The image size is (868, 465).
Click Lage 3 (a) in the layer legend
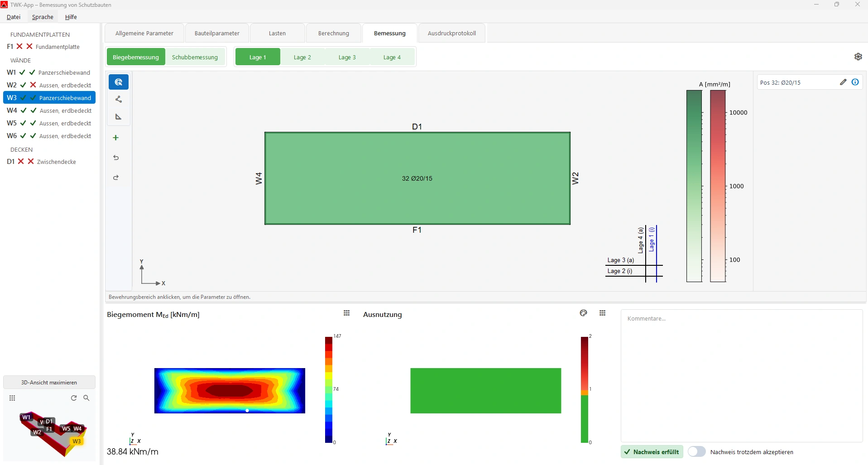[x=621, y=260]
